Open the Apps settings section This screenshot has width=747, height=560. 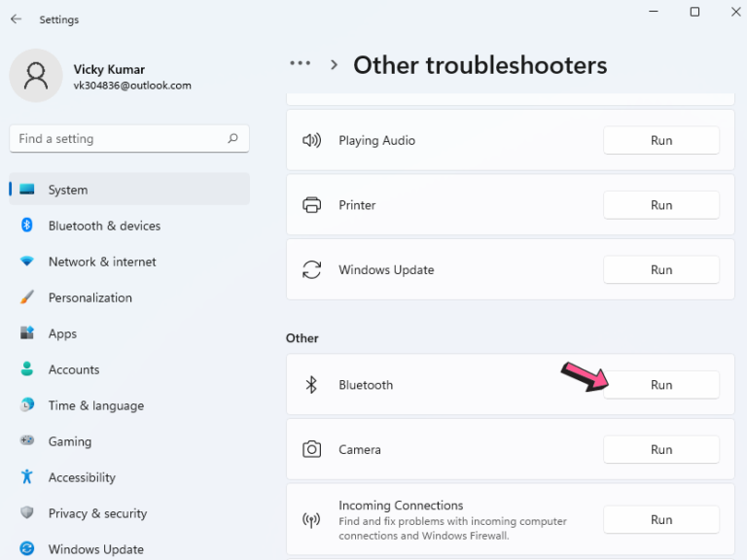coord(62,333)
